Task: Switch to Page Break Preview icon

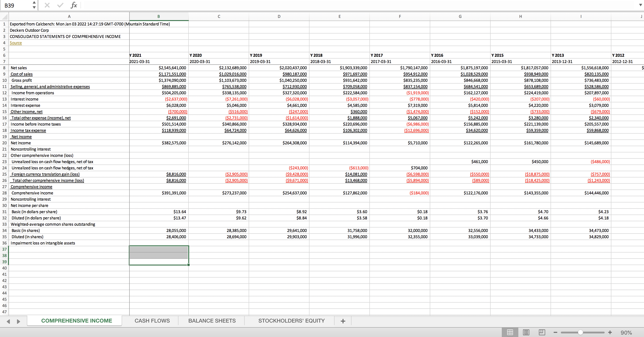Action: [x=542, y=332]
